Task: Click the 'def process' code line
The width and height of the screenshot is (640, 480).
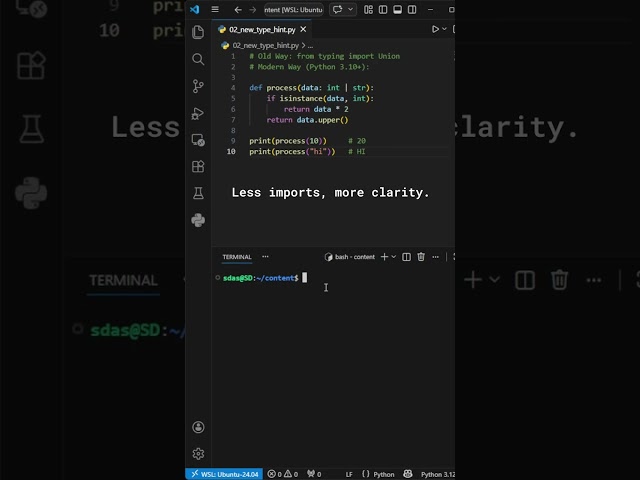Action: click(311, 88)
